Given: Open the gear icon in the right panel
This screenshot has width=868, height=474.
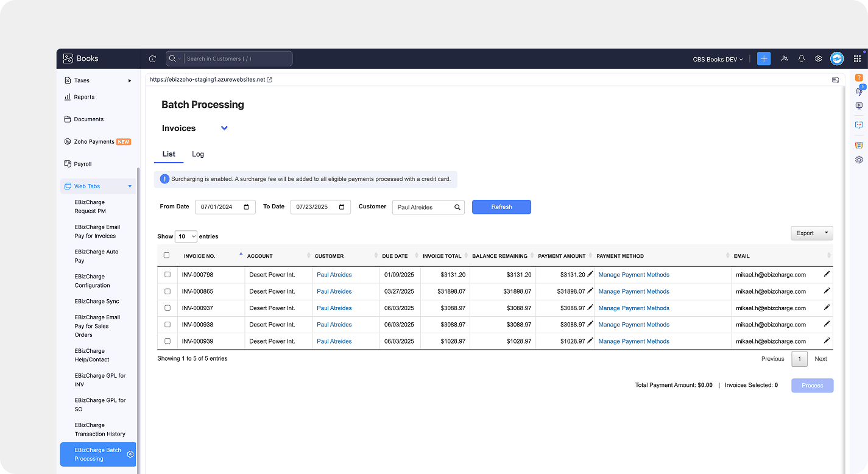Looking at the screenshot, I should point(859,160).
